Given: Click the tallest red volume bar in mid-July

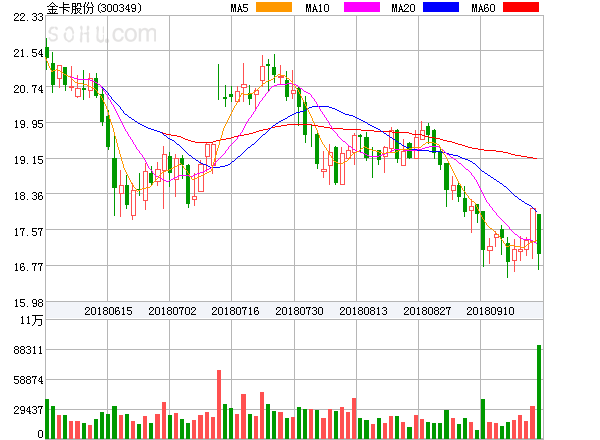Looking at the screenshot, I should pyautogui.click(x=219, y=404).
